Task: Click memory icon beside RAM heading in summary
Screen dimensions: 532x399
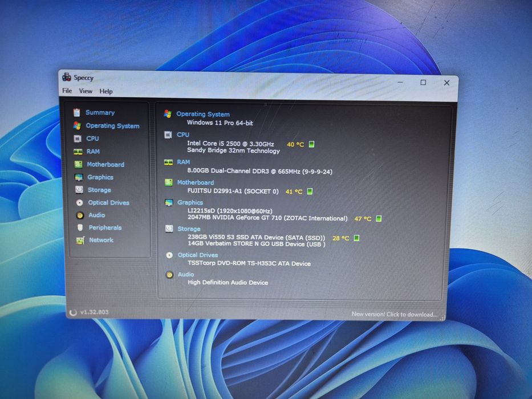Action: (168, 162)
